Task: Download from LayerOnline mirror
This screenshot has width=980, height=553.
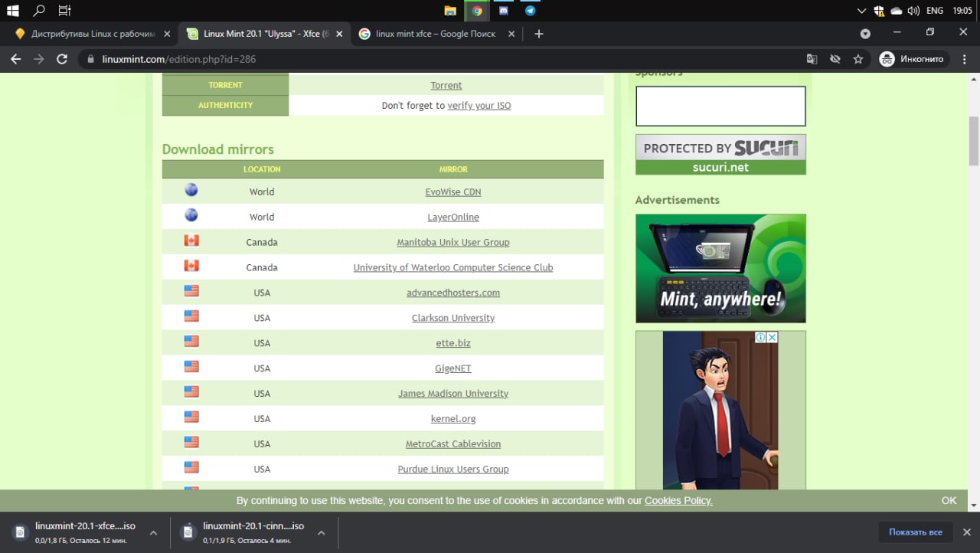Action: (x=453, y=217)
